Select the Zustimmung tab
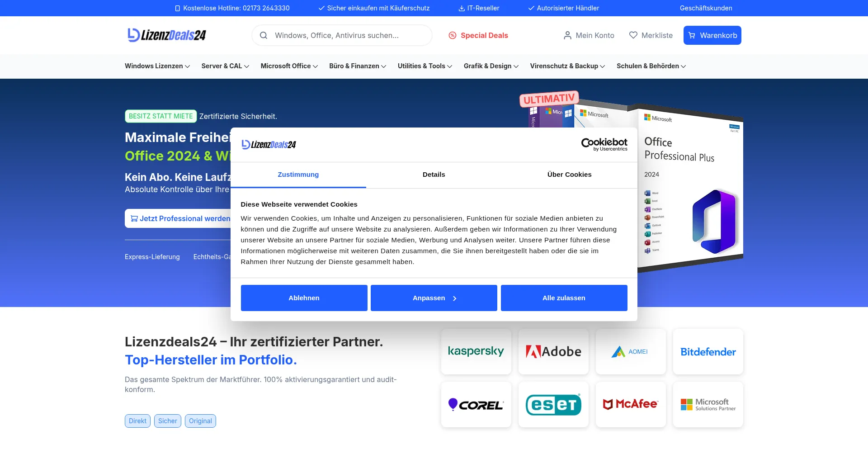This screenshot has height=449, width=868. tap(298, 175)
